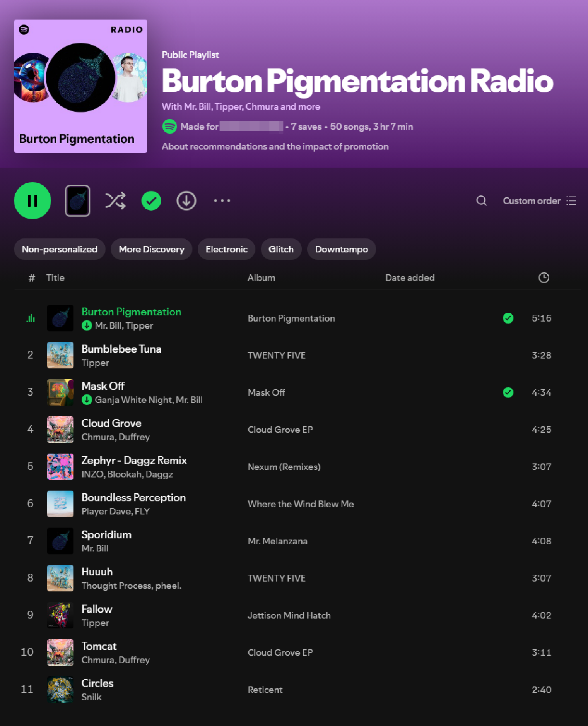588x726 pixels.
Task: Click the Zephyr - Daggz Remix artwork
Action: click(x=60, y=466)
